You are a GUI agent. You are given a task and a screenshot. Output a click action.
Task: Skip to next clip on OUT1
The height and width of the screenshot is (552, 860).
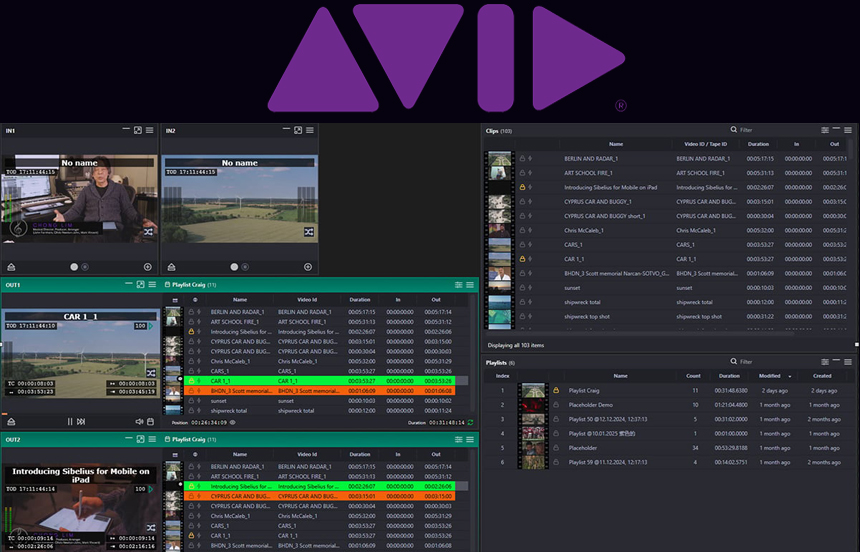pyautogui.click(x=81, y=421)
